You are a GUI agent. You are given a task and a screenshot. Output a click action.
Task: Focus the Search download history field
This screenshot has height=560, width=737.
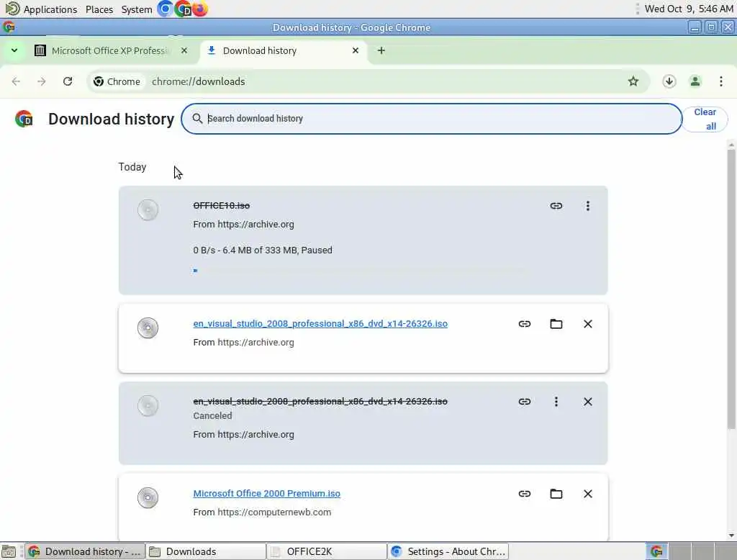[x=432, y=119]
